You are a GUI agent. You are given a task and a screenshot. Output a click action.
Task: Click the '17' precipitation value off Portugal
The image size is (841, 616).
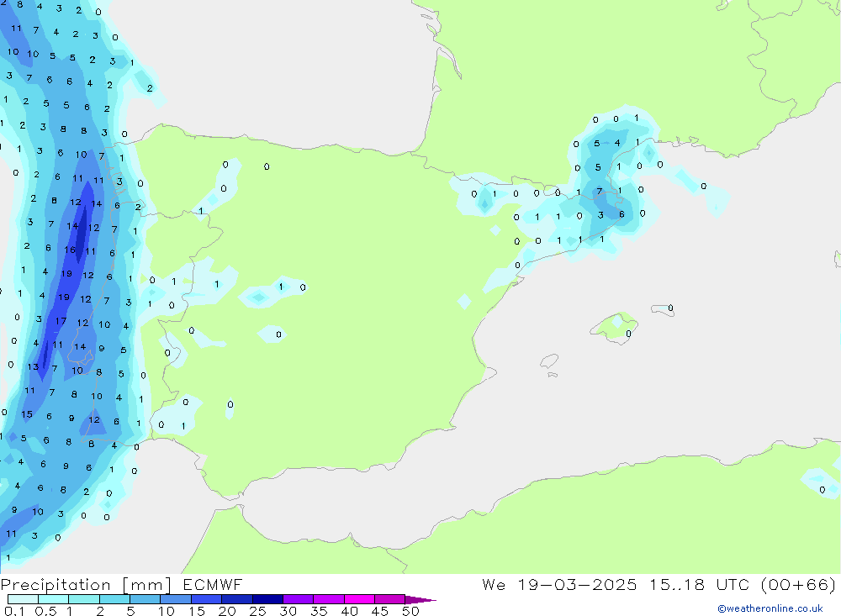[x=61, y=321]
